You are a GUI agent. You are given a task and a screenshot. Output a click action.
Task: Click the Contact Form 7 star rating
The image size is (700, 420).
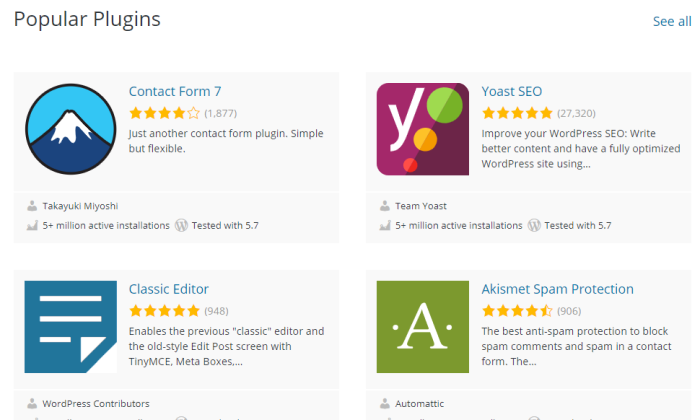(x=164, y=113)
